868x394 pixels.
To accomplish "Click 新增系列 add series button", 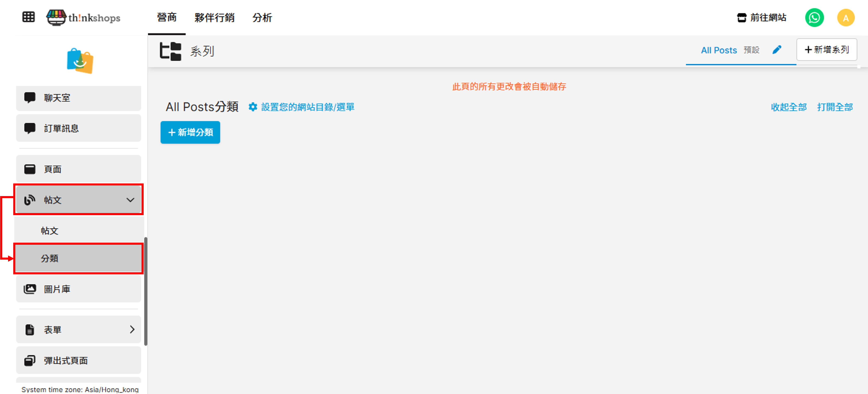I will (x=827, y=50).
